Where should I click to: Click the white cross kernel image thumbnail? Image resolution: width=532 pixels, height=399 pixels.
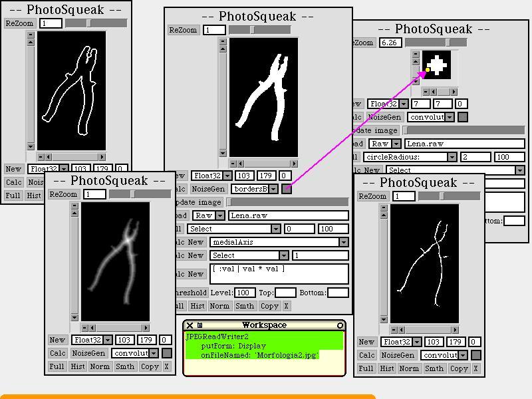click(x=436, y=65)
